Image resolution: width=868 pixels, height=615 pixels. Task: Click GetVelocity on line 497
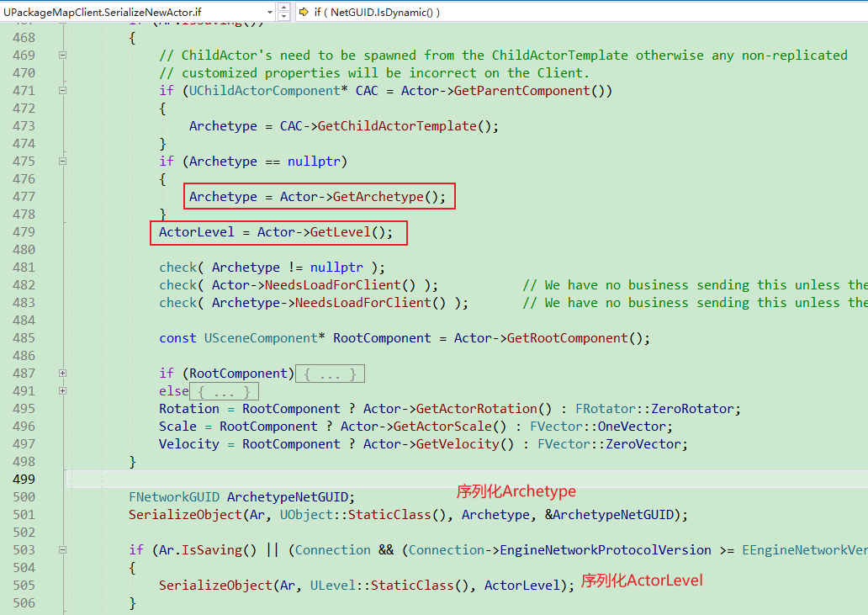(x=458, y=444)
